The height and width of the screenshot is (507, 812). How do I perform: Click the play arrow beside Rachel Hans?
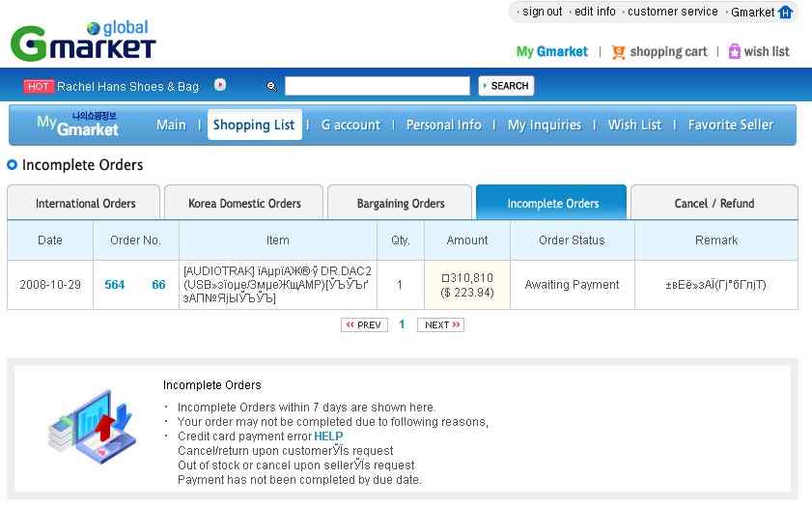pyautogui.click(x=220, y=85)
